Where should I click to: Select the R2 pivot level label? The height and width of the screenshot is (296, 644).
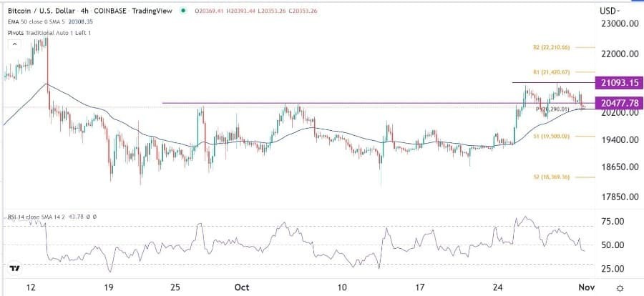click(552, 47)
